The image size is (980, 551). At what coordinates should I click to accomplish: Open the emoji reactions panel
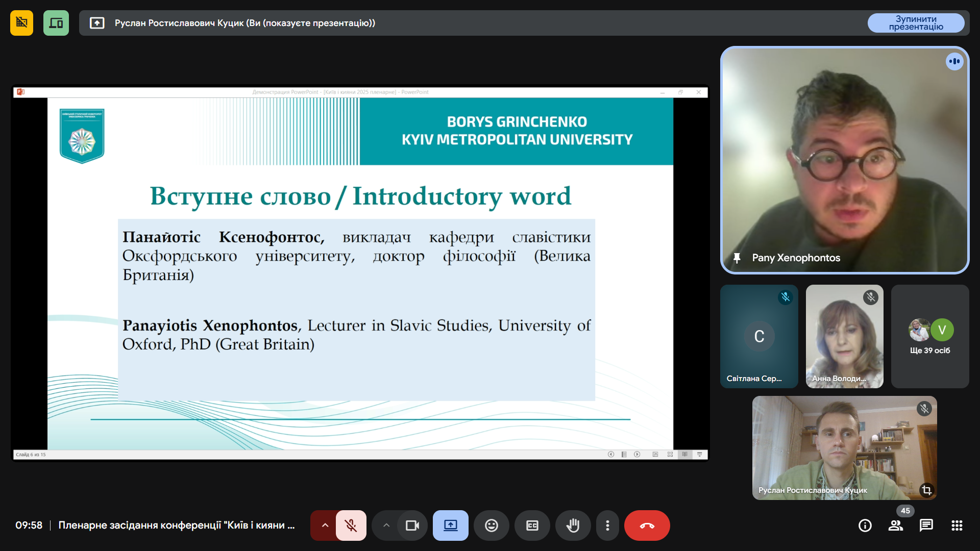[x=491, y=525]
